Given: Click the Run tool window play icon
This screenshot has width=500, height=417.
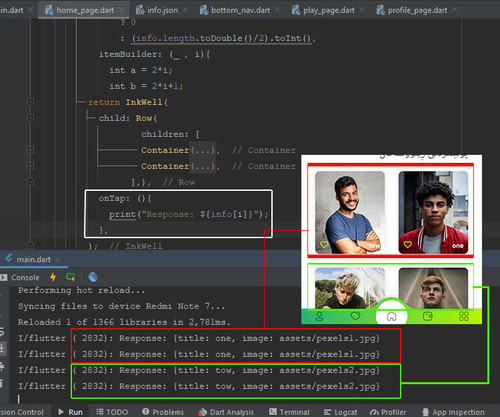Looking at the screenshot, I should (61, 412).
